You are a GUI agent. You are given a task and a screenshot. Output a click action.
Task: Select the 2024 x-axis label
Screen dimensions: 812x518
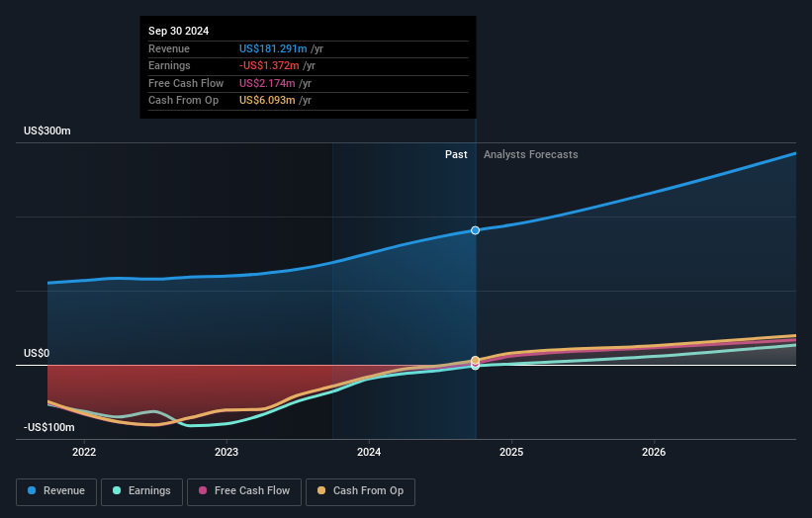(369, 452)
